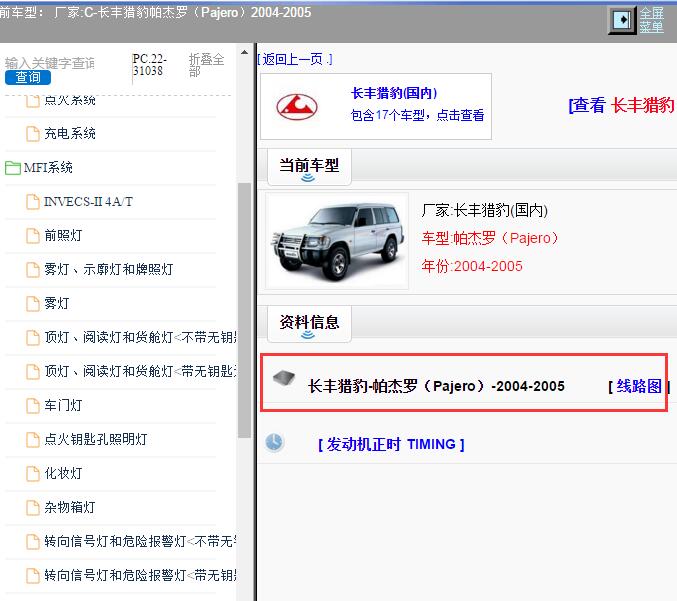Select 转向信号灯和危险报警灯<带无钥 entry
Image resolution: width=677 pixels, height=601 pixels.
(x=140, y=575)
